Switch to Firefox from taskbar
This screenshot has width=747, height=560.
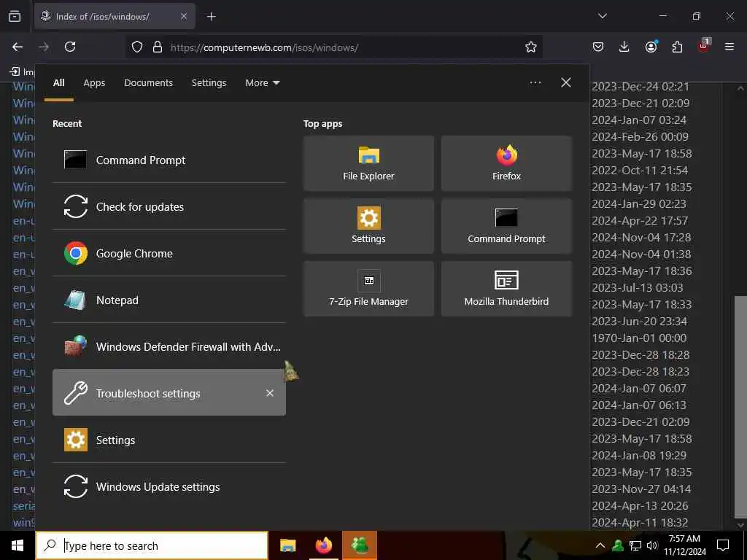click(323, 545)
